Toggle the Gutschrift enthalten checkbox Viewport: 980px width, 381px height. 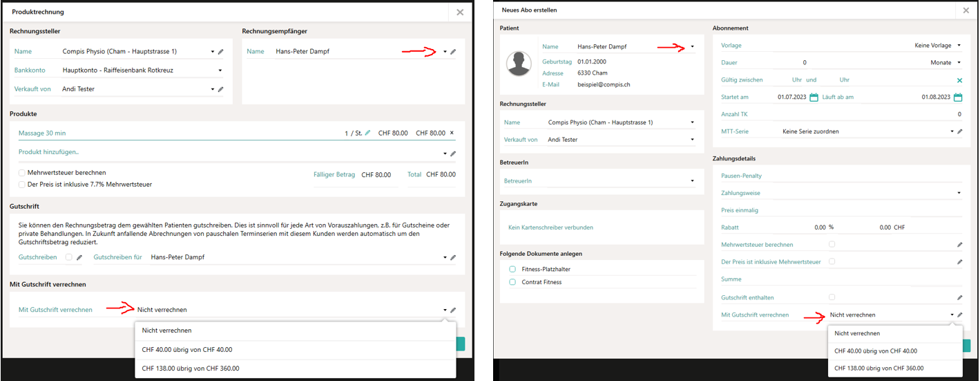(832, 297)
